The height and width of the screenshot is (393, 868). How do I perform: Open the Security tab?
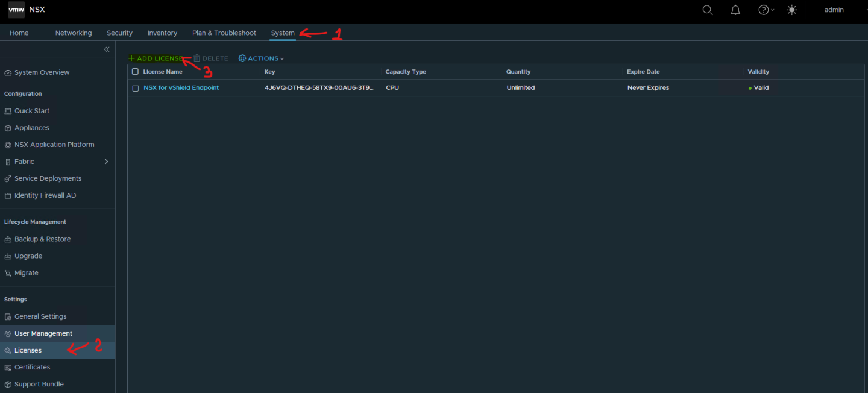tap(119, 33)
